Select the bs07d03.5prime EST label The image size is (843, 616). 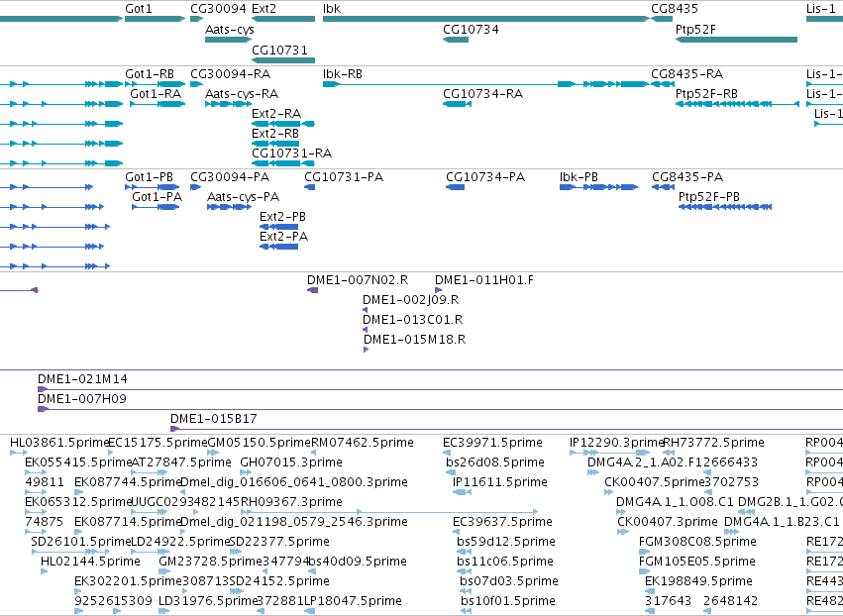[x=509, y=582]
